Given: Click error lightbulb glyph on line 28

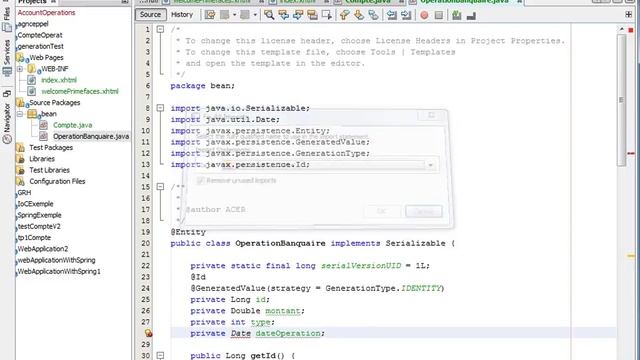Looking at the screenshot, I should (148, 333).
